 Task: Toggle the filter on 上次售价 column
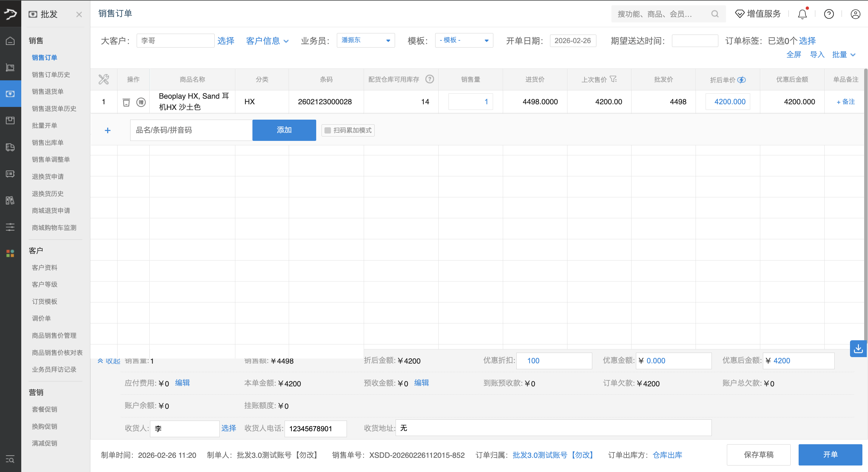point(614,79)
